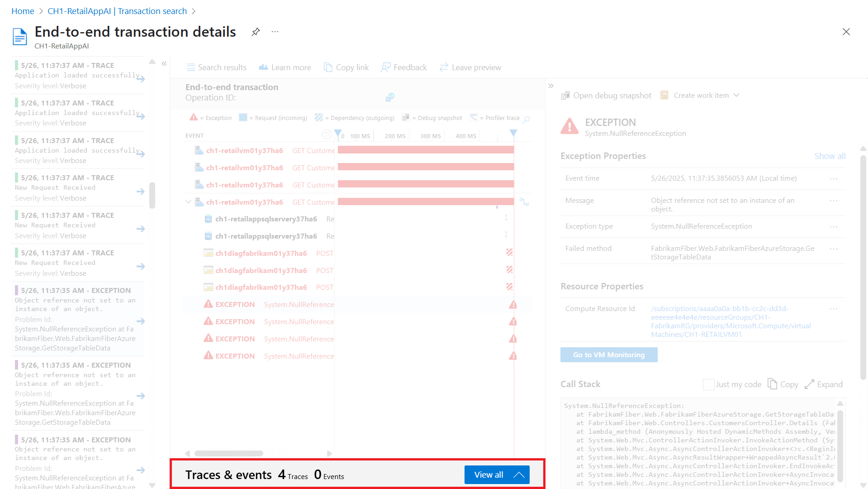Open the more options ellipsis in header
This screenshot has width=868, height=489.
pyautogui.click(x=275, y=32)
